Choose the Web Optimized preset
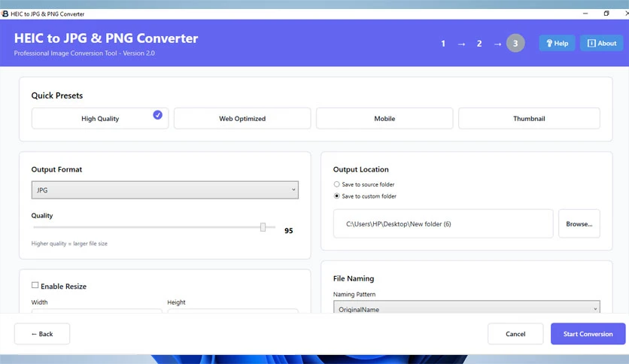This screenshot has width=629, height=364. click(242, 118)
